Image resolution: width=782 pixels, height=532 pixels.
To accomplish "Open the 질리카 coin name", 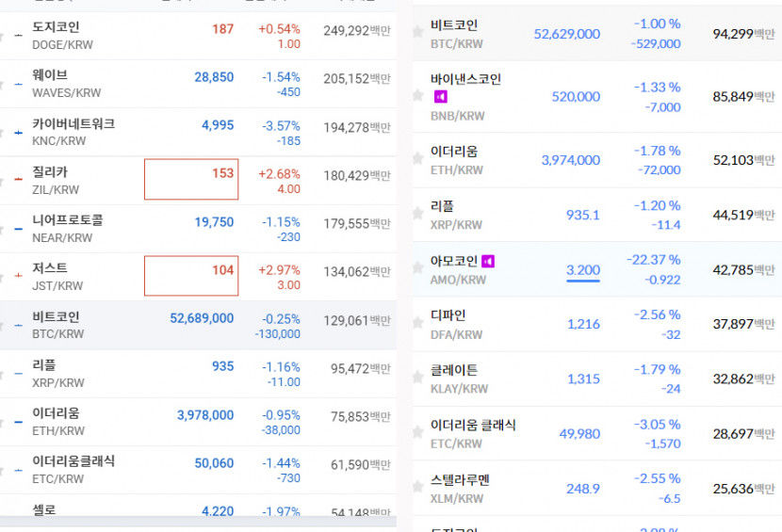I will [50, 172].
